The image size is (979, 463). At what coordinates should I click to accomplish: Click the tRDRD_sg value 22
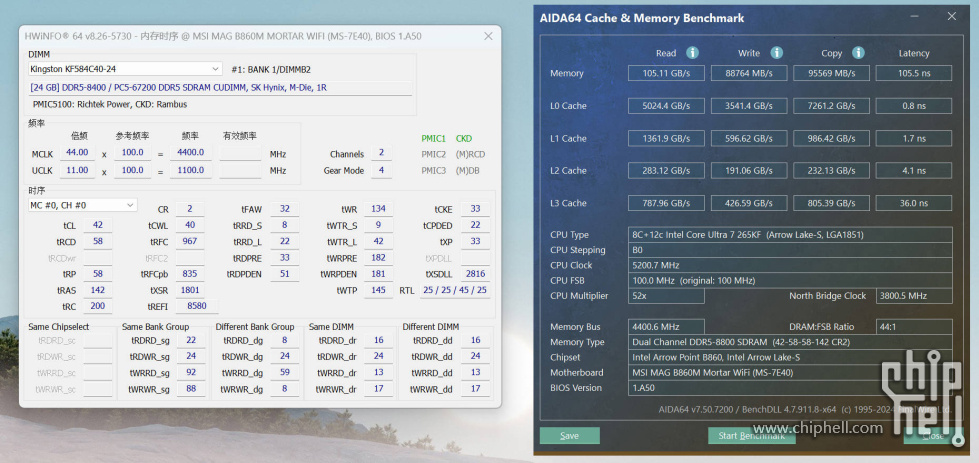(191, 340)
